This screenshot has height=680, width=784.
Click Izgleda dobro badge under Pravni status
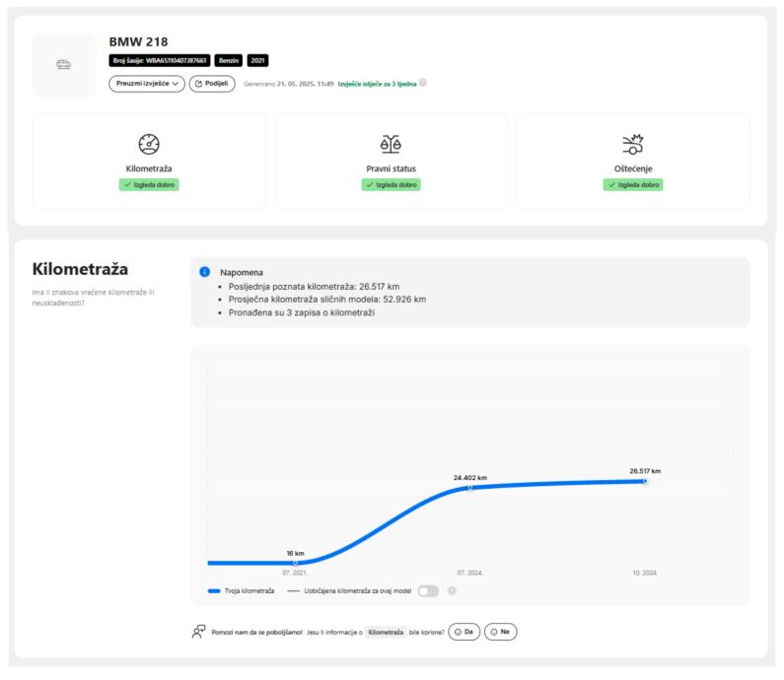pos(391,185)
